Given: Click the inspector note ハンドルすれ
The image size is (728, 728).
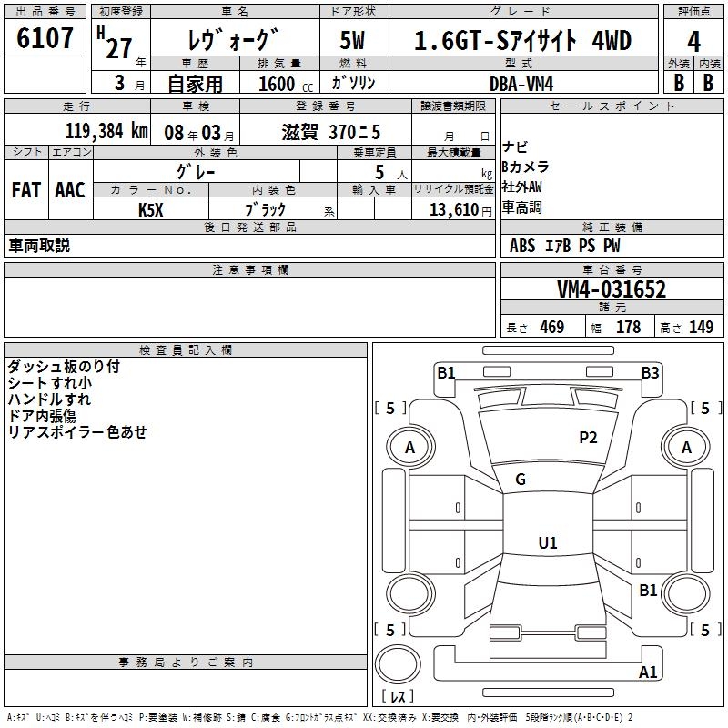Looking at the screenshot, I should tap(50, 399).
